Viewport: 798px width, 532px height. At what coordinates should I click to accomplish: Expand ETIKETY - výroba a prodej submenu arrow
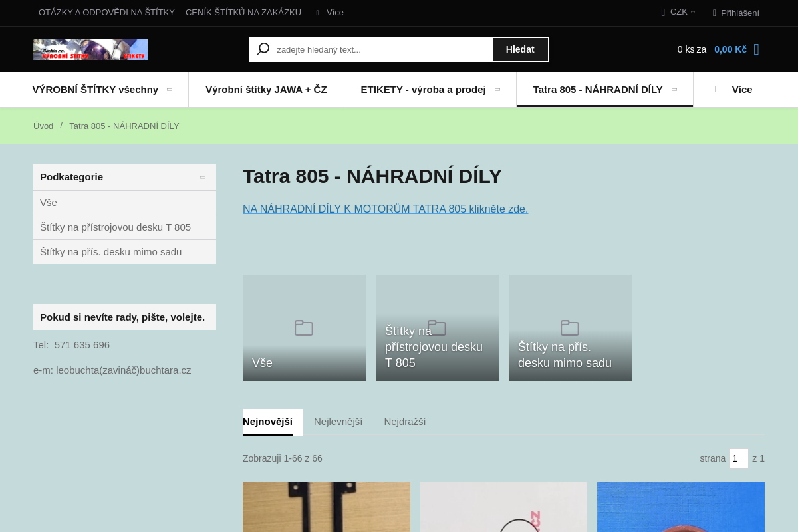(x=497, y=90)
